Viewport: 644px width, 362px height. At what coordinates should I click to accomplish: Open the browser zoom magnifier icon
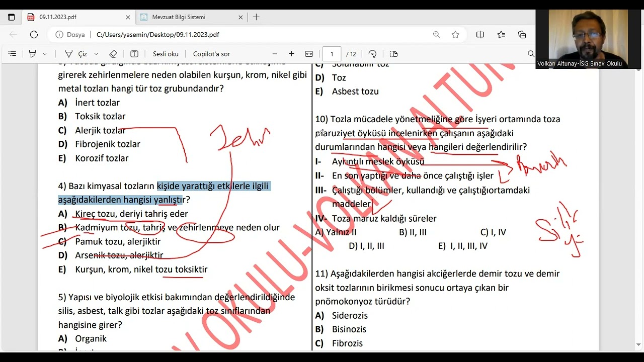(x=436, y=35)
